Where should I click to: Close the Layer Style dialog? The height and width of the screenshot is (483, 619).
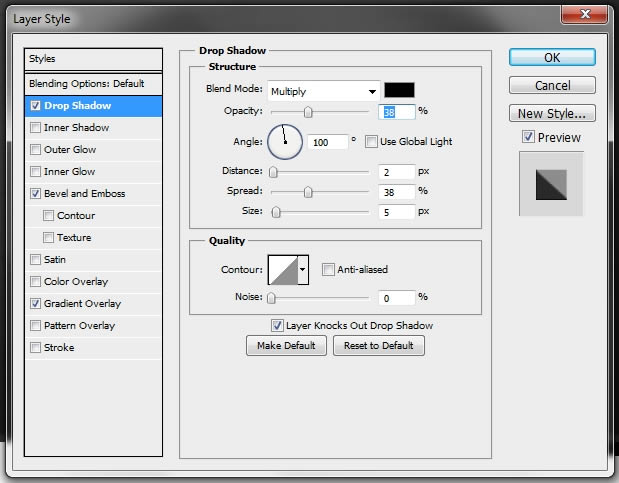585,15
